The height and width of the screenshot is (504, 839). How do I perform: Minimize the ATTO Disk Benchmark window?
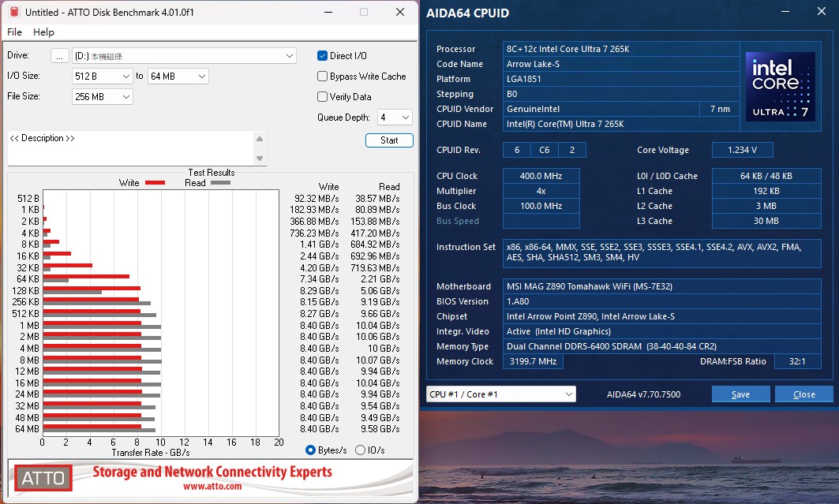[x=328, y=12]
